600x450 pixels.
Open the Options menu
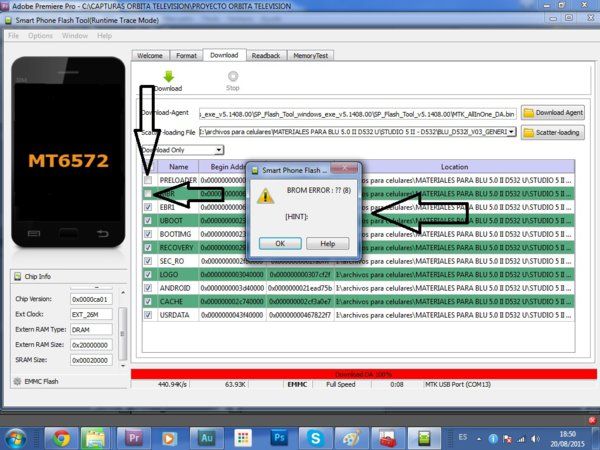40,36
